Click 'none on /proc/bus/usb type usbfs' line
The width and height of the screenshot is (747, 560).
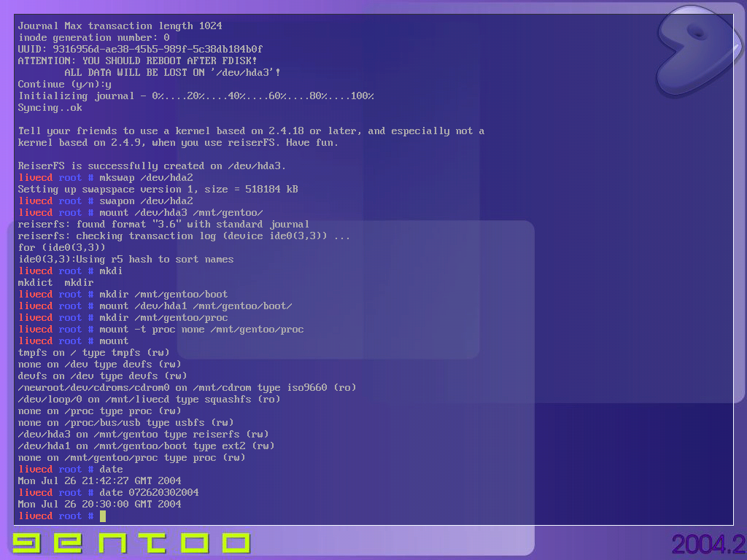tap(125, 423)
